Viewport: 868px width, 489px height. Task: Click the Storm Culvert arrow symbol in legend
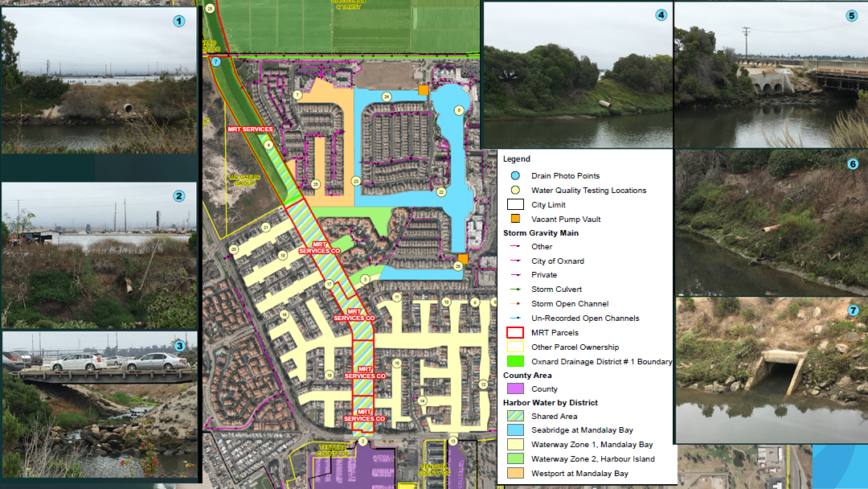[x=517, y=289]
